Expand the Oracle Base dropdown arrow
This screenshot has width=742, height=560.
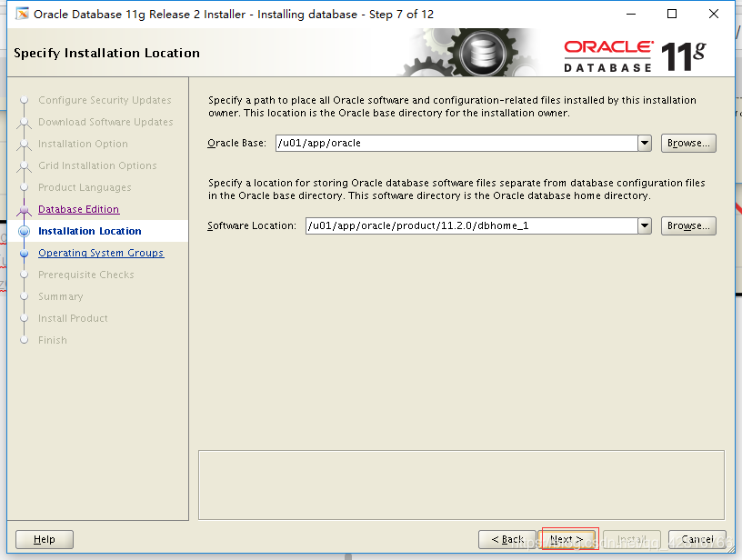pyautogui.click(x=645, y=143)
